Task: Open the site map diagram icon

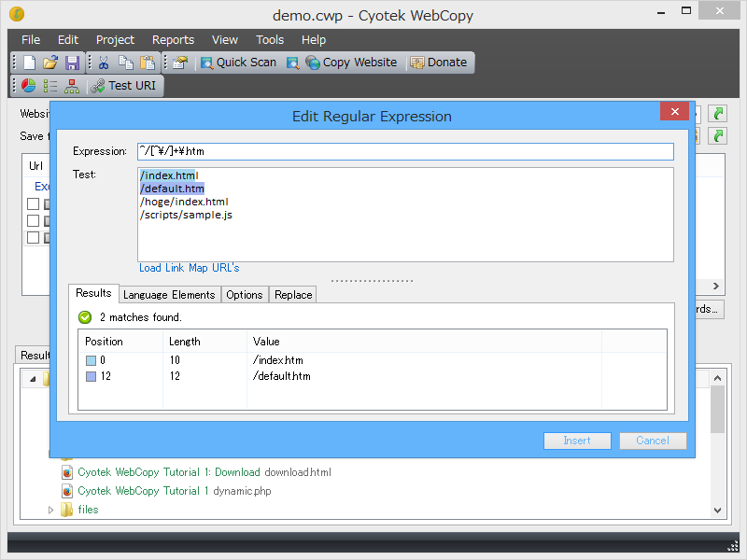Action: (x=72, y=86)
